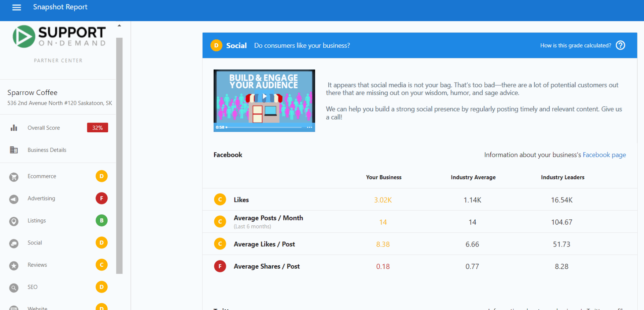Click the Overall Score bar chart icon
This screenshot has height=310, width=644.
14,128
